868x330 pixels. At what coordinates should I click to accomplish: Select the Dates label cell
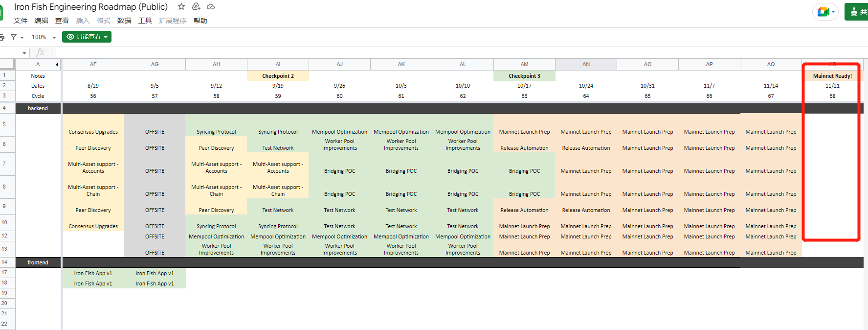(x=38, y=86)
